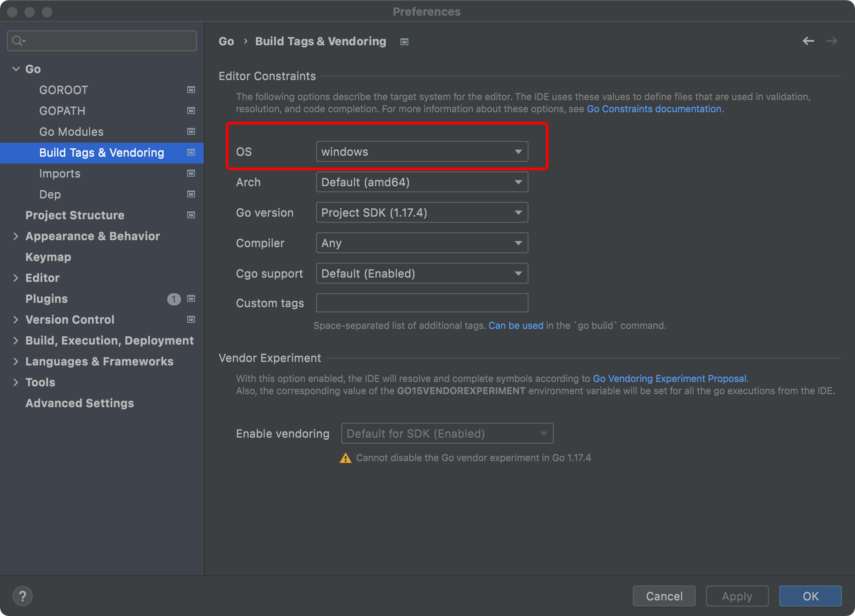Viewport: 855px width, 616px height.
Task: Open Plugins settings
Action: [102, 298]
